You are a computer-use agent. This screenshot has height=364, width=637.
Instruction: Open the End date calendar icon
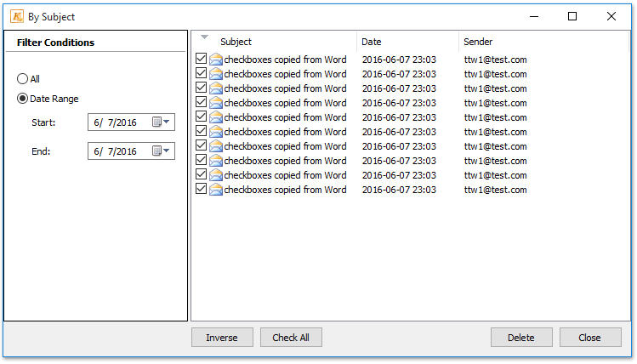pyautogui.click(x=156, y=151)
